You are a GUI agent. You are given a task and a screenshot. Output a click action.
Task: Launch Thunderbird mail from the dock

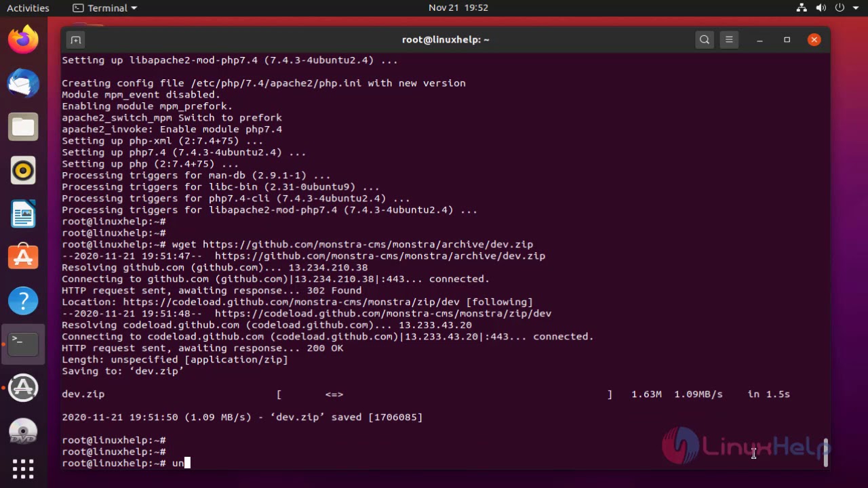23,84
